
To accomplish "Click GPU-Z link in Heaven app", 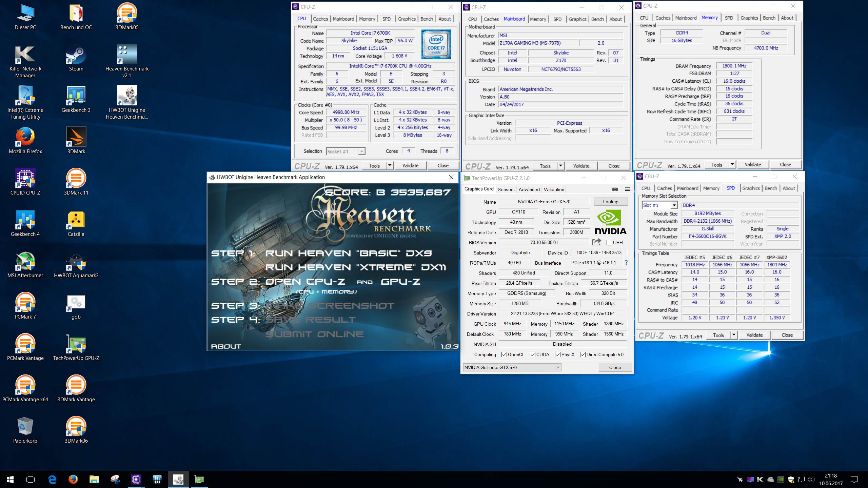I will click(x=400, y=282).
